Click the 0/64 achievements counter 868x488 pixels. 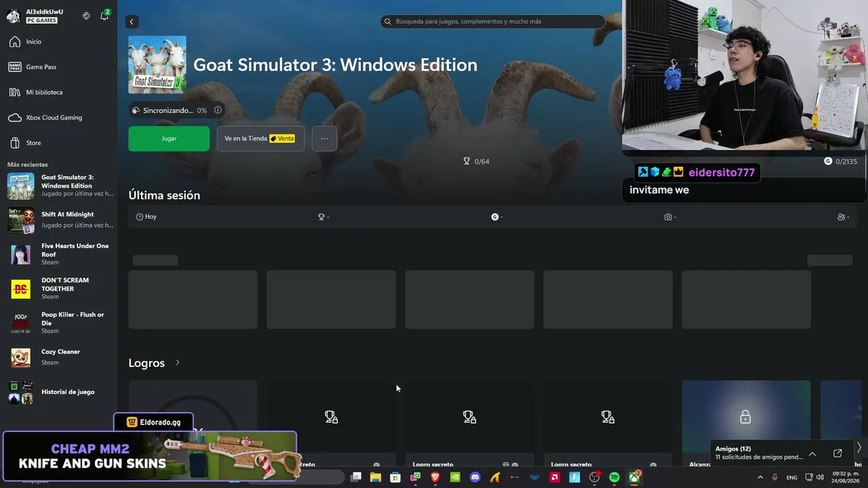476,161
